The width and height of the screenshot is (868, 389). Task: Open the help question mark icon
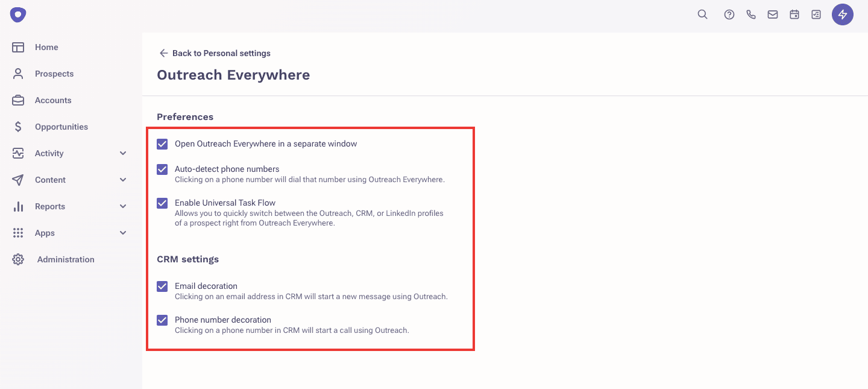[x=729, y=15]
